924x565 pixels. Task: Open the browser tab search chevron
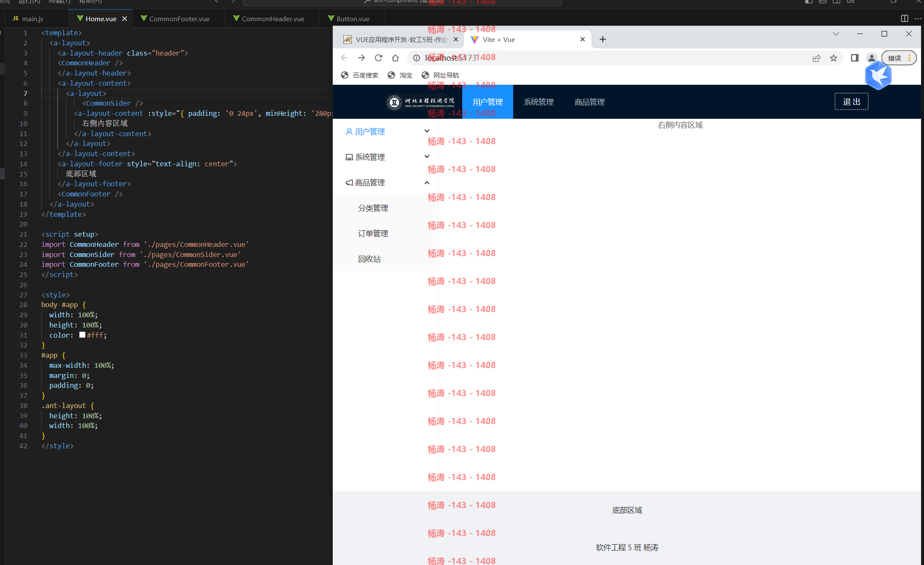836,34
